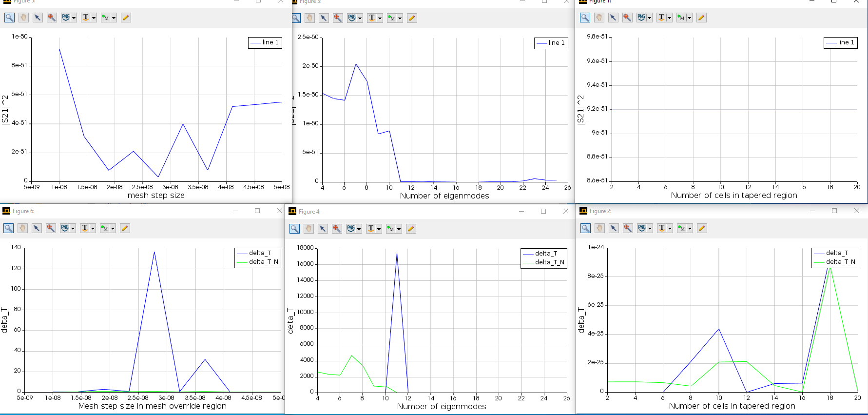
Task: Click the marker M tool in the top eigenmodes plot window
Action: 392,18
